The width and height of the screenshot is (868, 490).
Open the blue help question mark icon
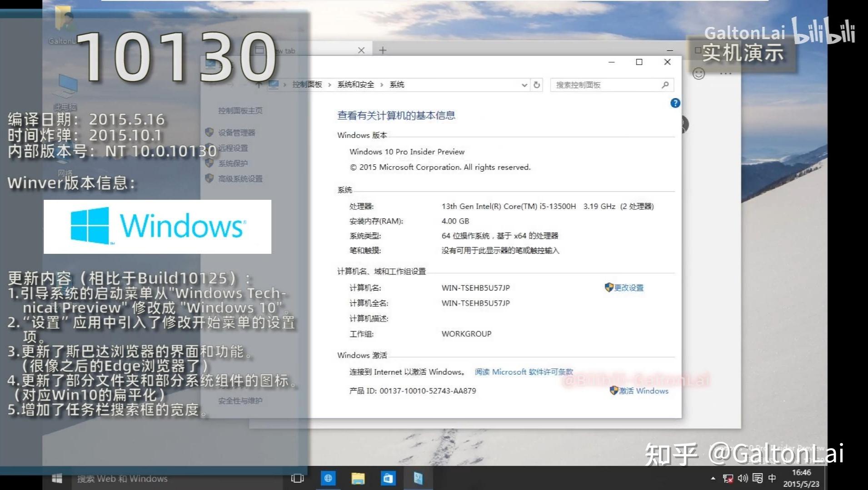coord(675,103)
